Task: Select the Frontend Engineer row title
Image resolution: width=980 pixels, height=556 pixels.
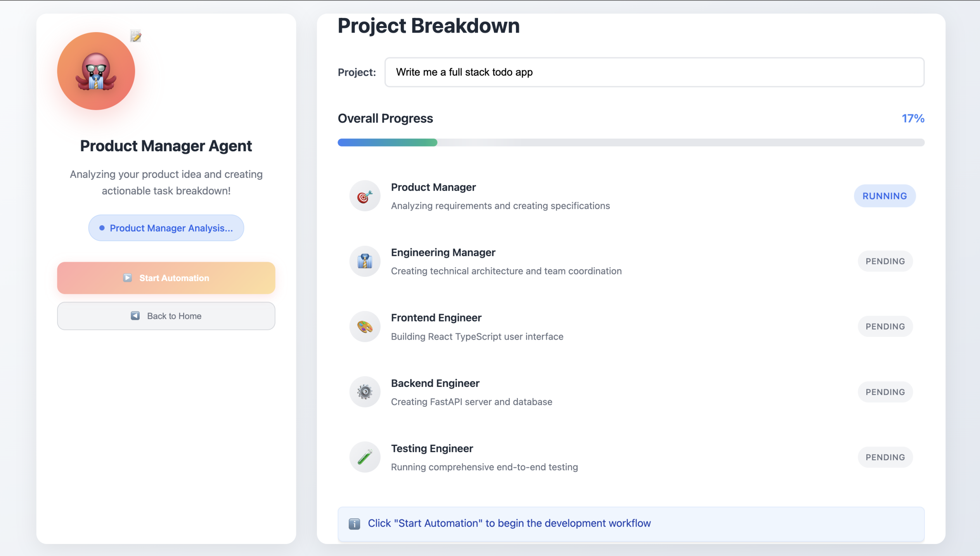Action: [436, 318]
